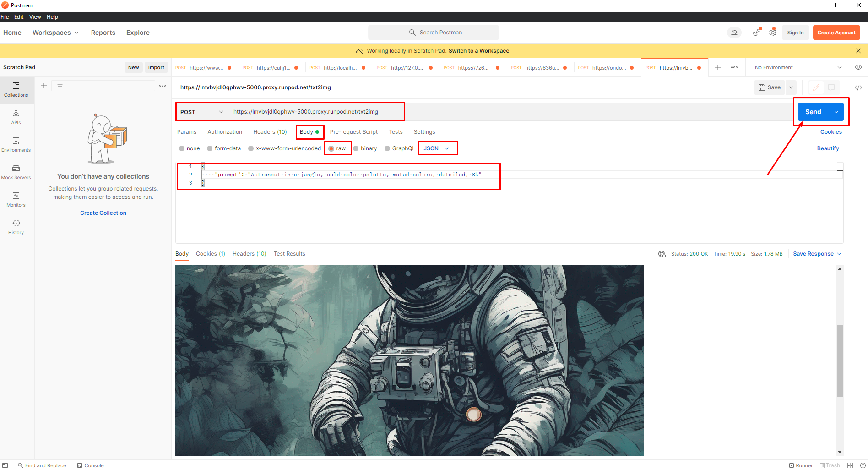Select the form-data body type radio

(x=210, y=148)
